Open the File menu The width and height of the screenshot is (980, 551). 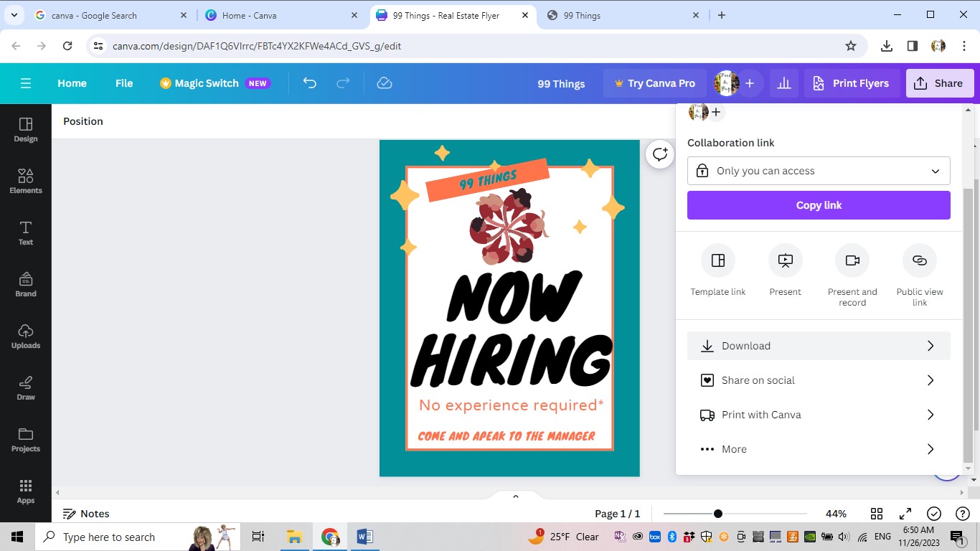(123, 83)
